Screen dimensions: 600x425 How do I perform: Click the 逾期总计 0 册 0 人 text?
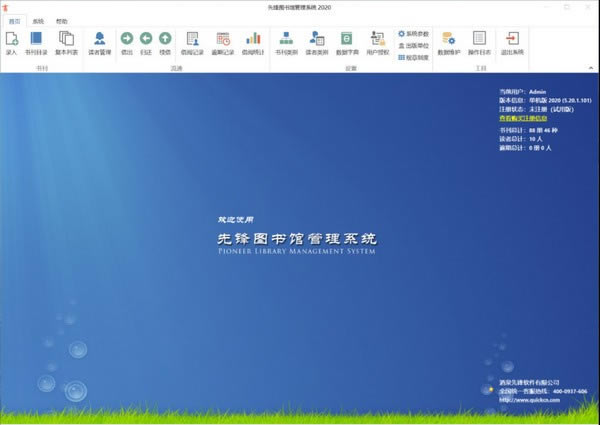[525, 148]
